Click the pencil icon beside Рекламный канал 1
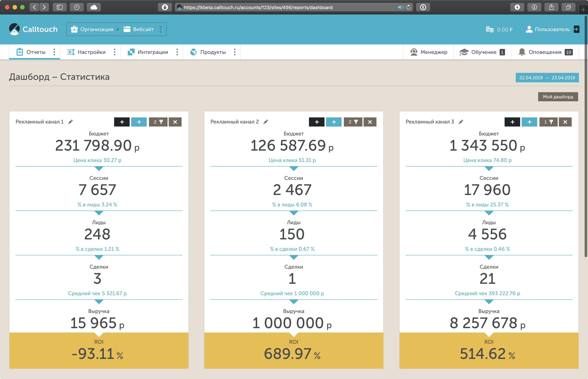This screenshot has height=379, width=588. [70, 122]
